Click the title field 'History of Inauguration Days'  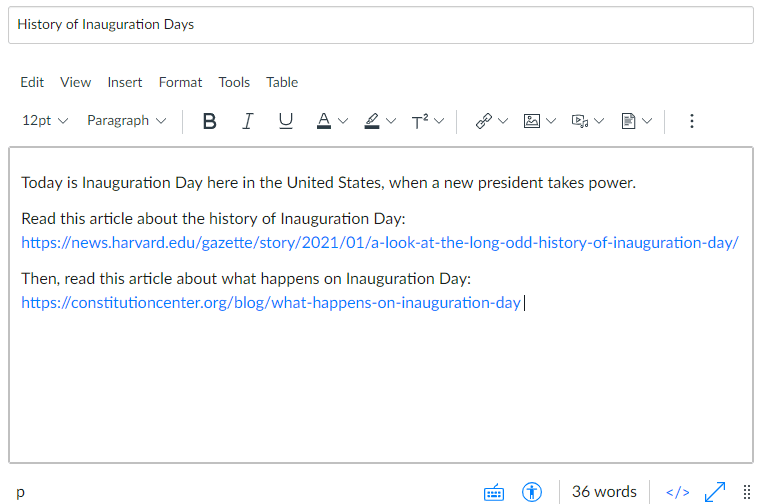pyautogui.click(x=380, y=25)
